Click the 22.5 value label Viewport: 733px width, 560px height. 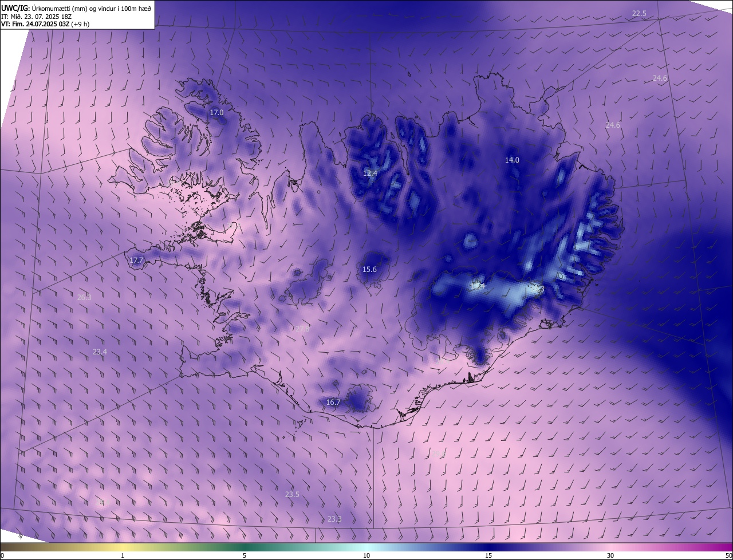click(639, 13)
